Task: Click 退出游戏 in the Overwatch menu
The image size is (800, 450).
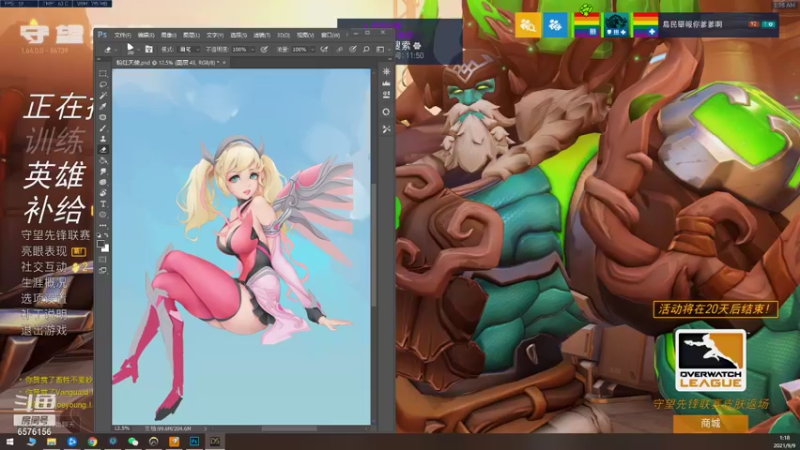Action: 44,330
